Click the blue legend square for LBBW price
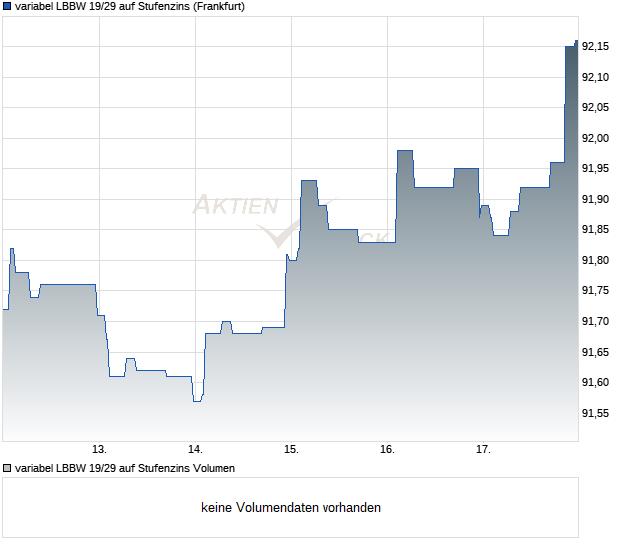 tap(7, 6)
